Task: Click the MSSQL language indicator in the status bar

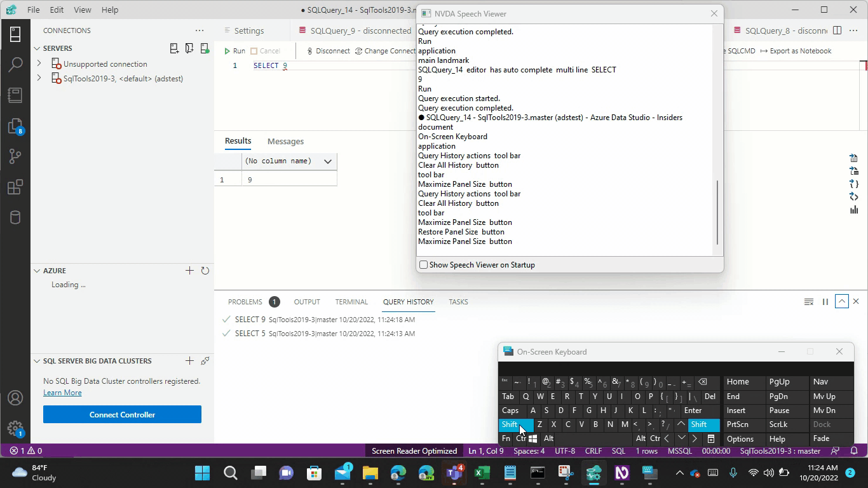Action: pyautogui.click(x=680, y=451)
